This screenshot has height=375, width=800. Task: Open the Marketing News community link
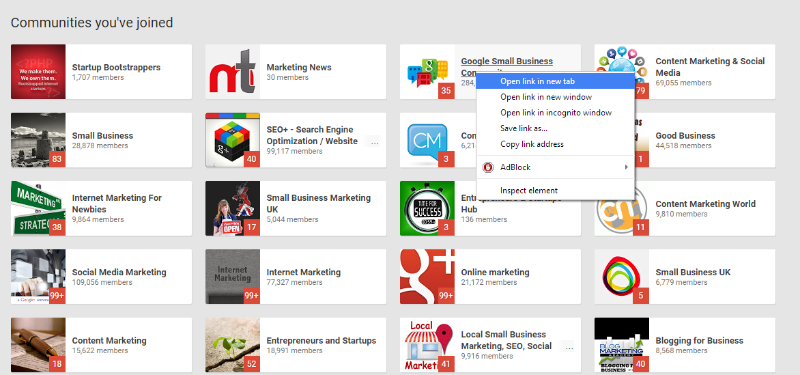tap(299, 67)
